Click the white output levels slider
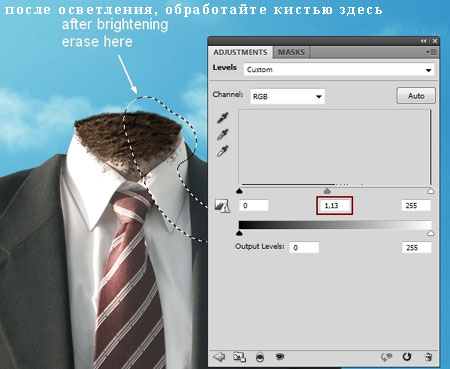 point(430,233)
